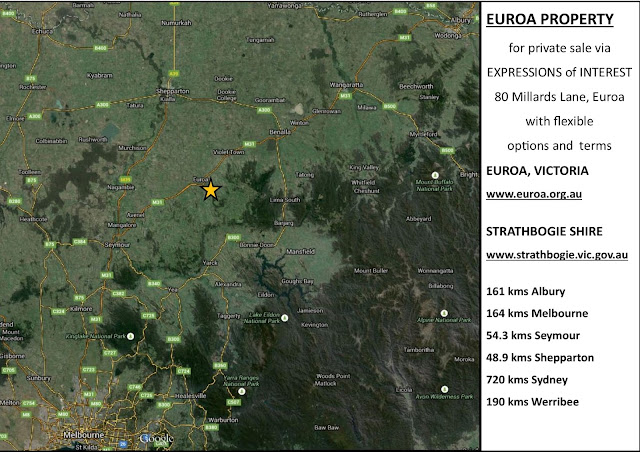Click the Mount Buffalo National Park icon

click(x=435, y=175)
